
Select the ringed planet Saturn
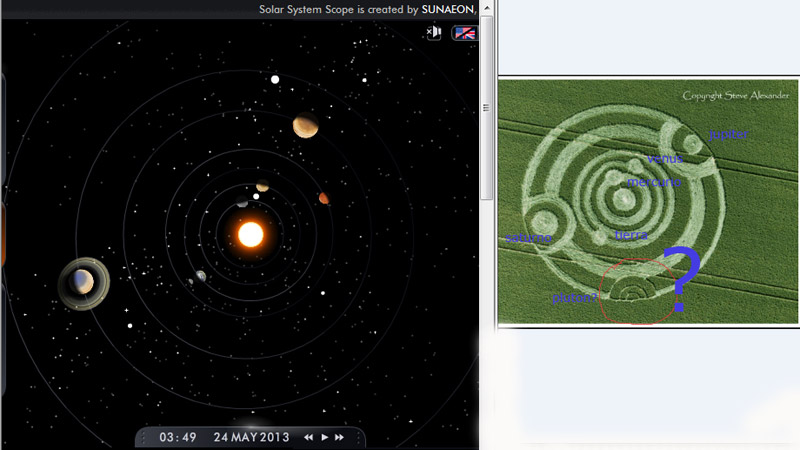[83, 283]
